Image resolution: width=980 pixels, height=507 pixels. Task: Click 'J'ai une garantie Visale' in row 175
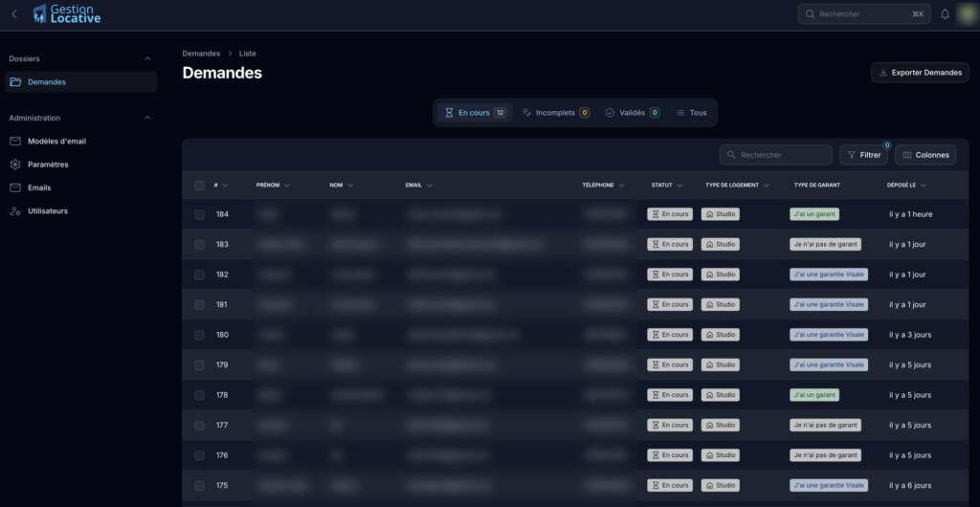pyautogui.click(x=829, y=485)
